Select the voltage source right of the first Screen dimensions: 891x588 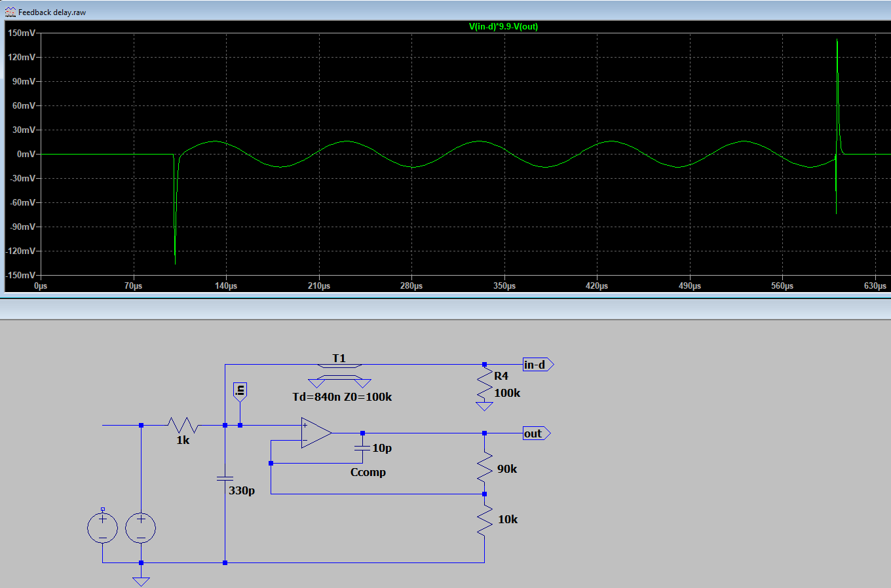coord(141,528)
